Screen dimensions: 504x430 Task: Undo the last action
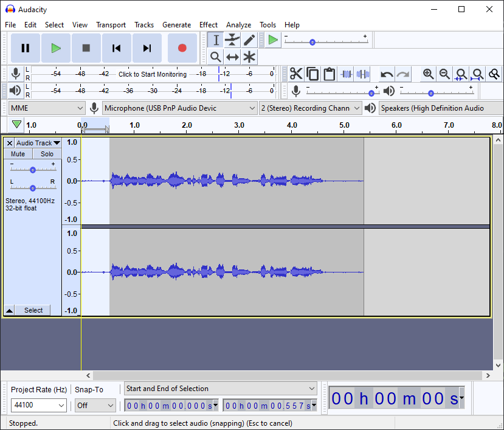coord(386,74)
